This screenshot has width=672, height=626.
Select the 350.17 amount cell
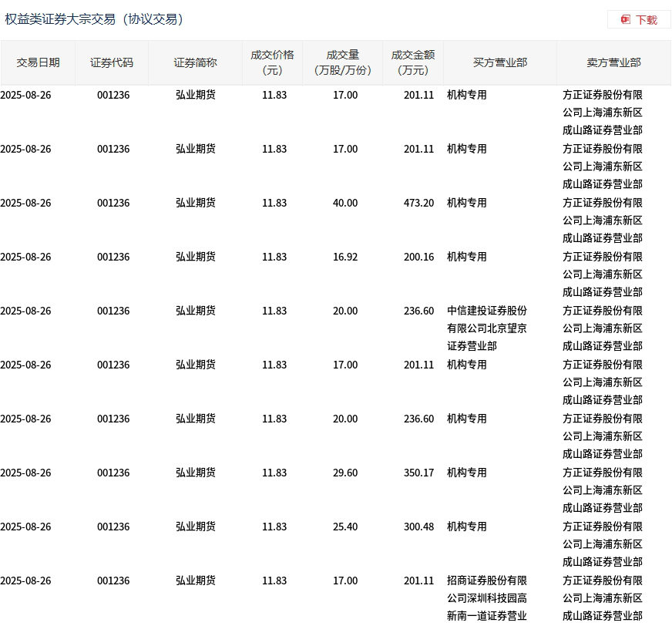pos(418,473)
